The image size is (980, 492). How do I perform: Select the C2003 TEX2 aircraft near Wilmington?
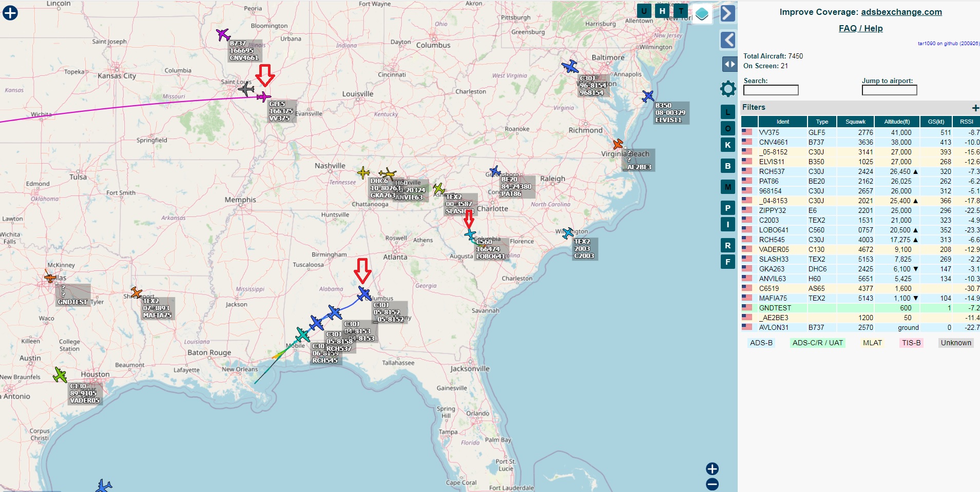567,233
